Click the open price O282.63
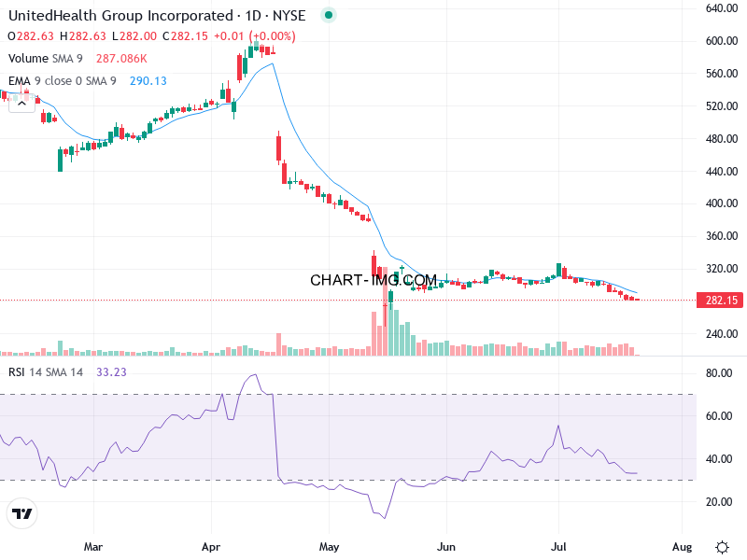The image size is (747, 560). 31,36
